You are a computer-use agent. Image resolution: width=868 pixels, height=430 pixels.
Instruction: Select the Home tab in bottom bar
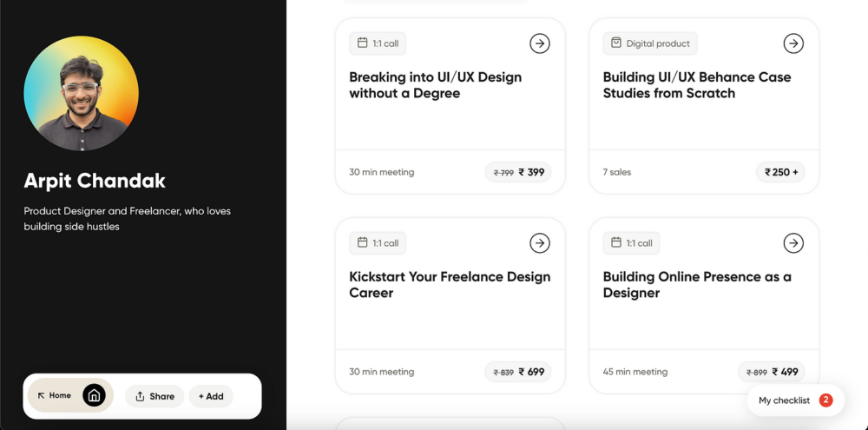[71, 395]
